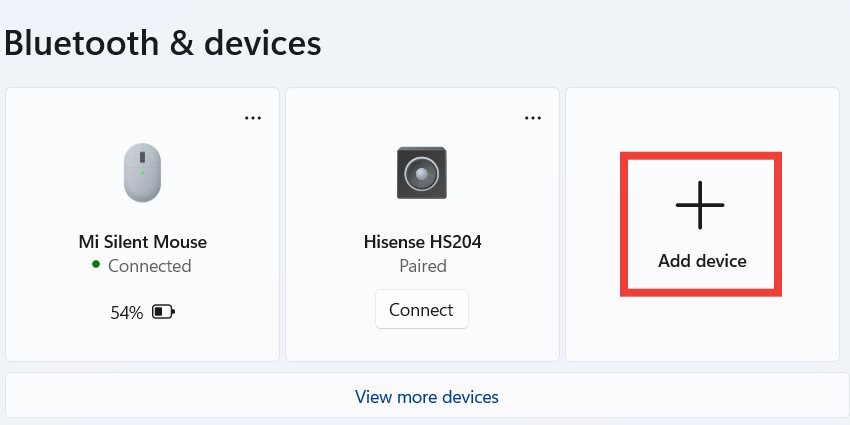
Task: Click the Paired status text
Action: tap(423, 266)
